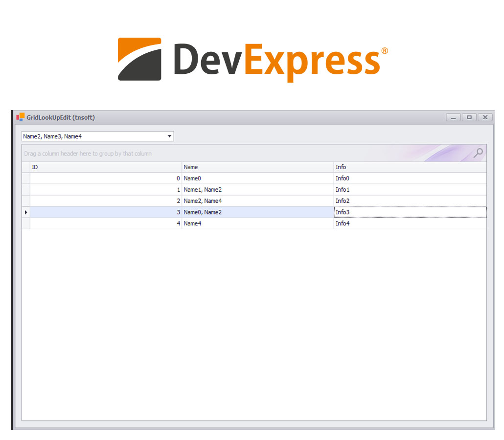This screenshot has width=504, height=440.
Task: Click the 'Drag a column header here' group panel
Action: click(x=254, y=153)
